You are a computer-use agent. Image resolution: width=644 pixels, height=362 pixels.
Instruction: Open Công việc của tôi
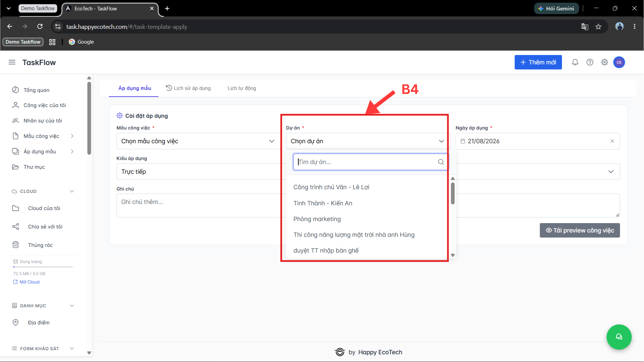tap(45, 105)
